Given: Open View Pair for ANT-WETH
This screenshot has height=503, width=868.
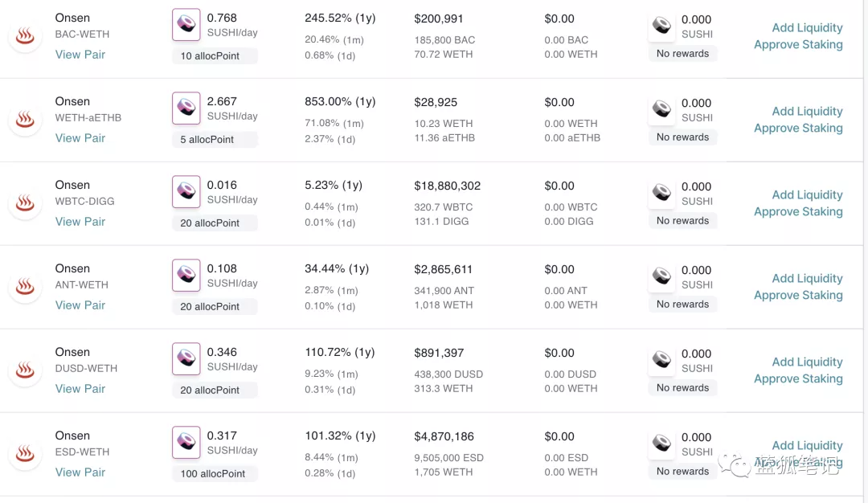Looking at the screenshot, I should tap(80, 305).
